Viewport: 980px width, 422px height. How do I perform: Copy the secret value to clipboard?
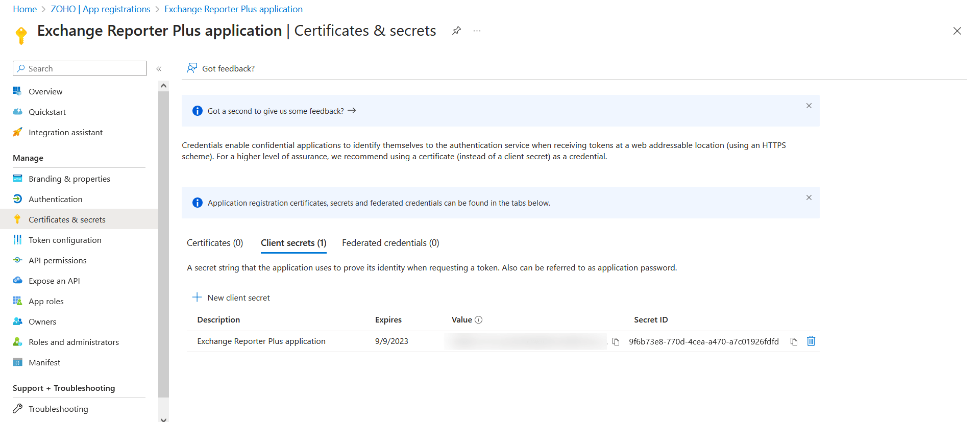point(616,341)
